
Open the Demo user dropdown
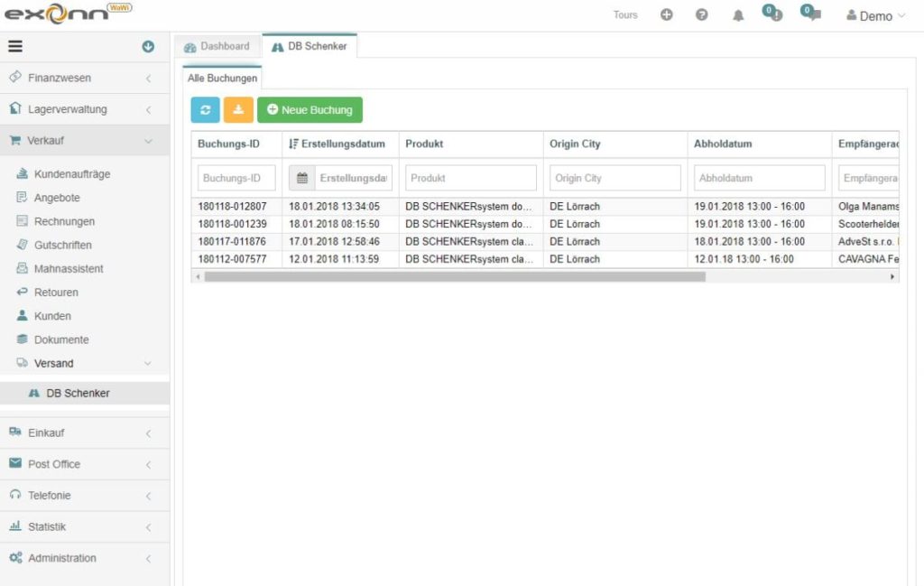coord(875,16)
